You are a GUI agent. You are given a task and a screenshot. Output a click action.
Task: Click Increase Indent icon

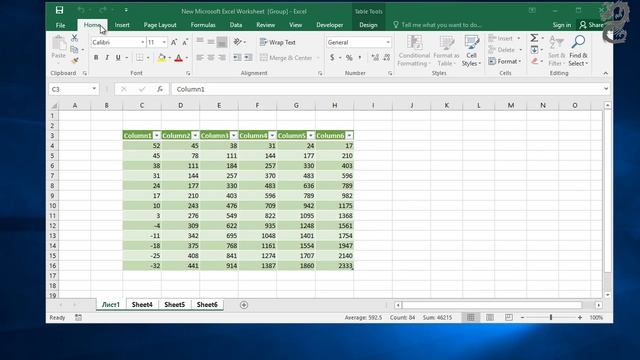point(248,58)
